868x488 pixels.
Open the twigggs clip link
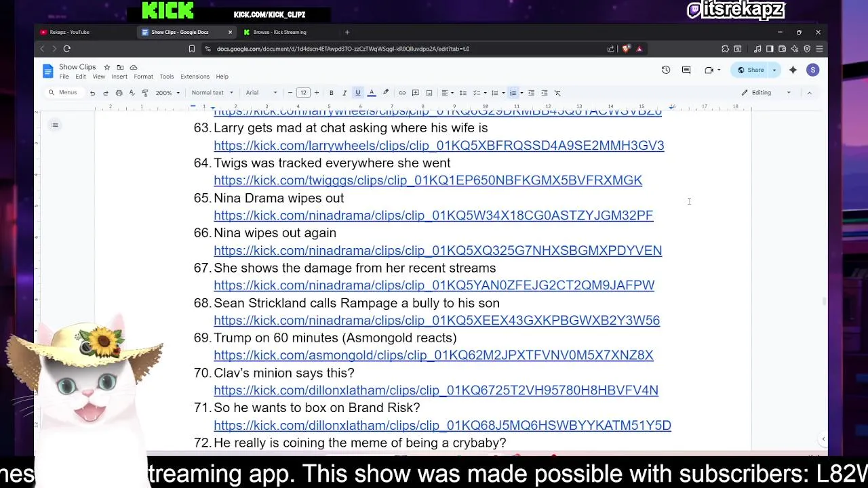[x=428, y=180]
